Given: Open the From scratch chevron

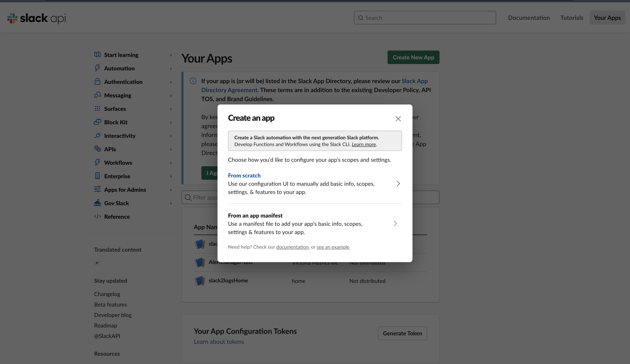Looking at the screenshot, I should pyautogui.click(x=398, y=183).
